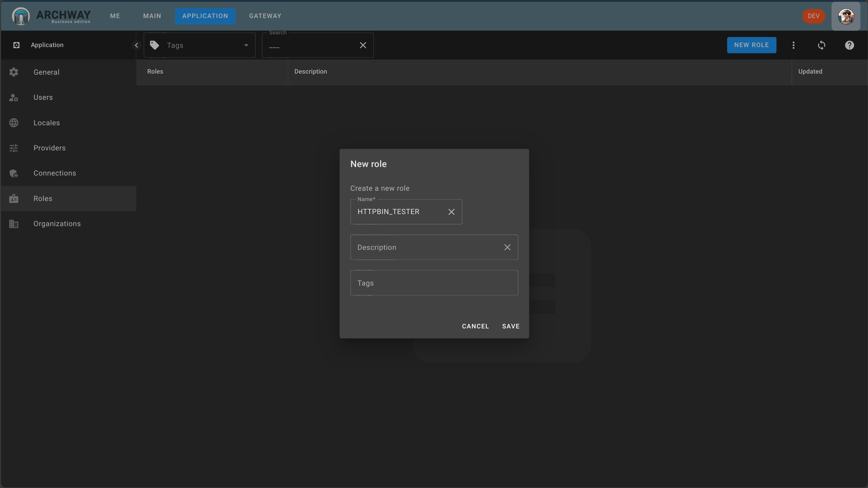Clear the search input field
Image resolution: width=868 pixels, height=488 pixels.
(362, 45)
